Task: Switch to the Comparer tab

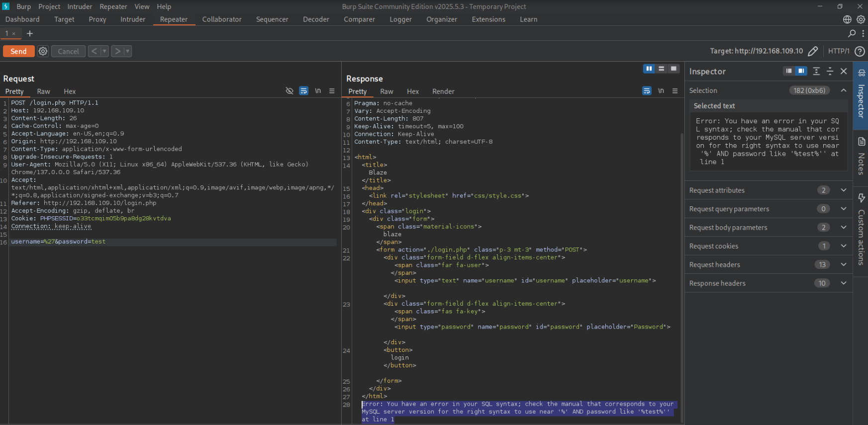Action: pyautogui.click(x=359, y=19)
